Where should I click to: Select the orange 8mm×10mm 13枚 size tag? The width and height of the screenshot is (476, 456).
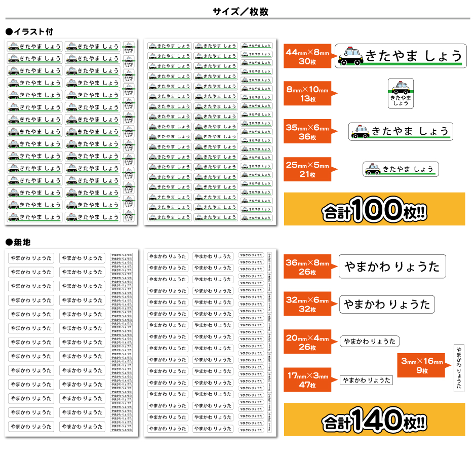[307, 94]
